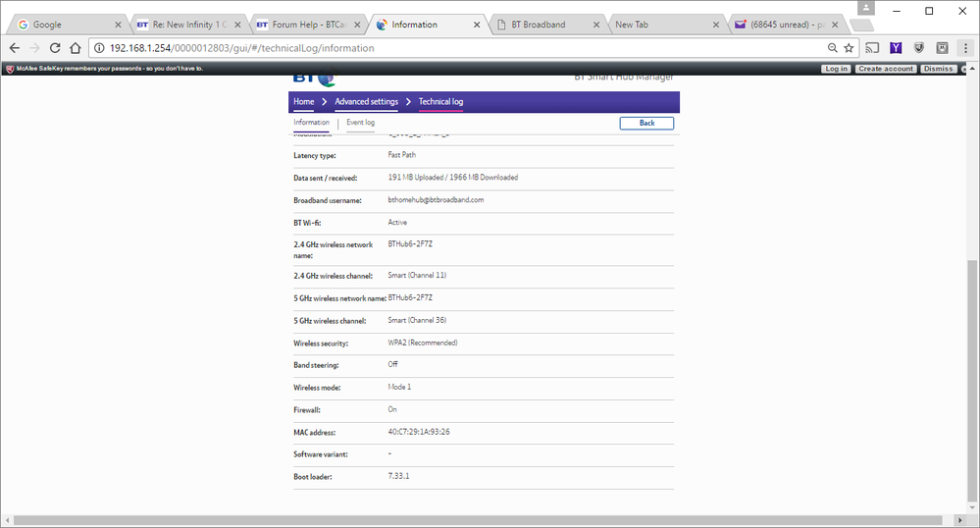Click the Cast extension icon

coord(872,48)
